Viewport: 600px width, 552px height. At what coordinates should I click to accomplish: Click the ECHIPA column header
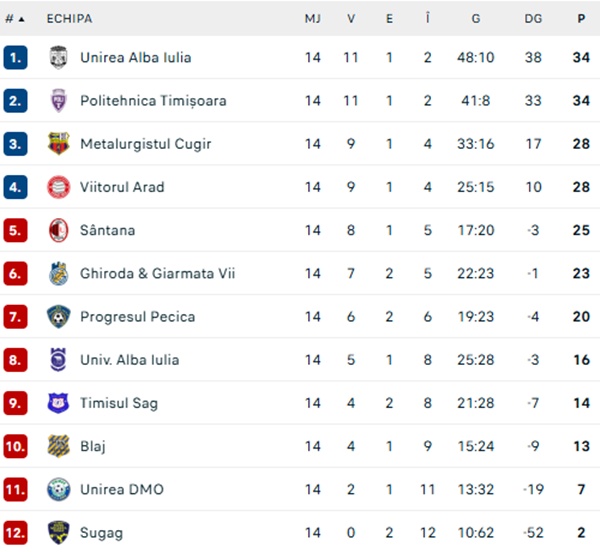(66, 18)
